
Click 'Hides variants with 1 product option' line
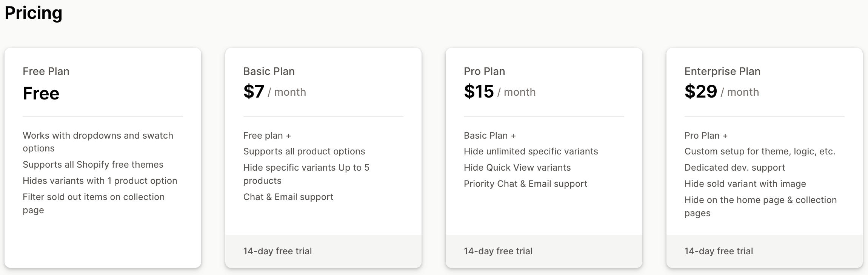pyautogui.click(x=100, y=181)
